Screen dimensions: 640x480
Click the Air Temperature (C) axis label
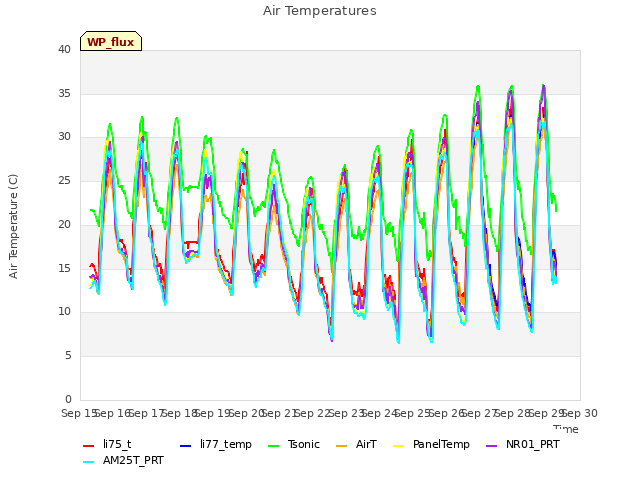point(13,226)
